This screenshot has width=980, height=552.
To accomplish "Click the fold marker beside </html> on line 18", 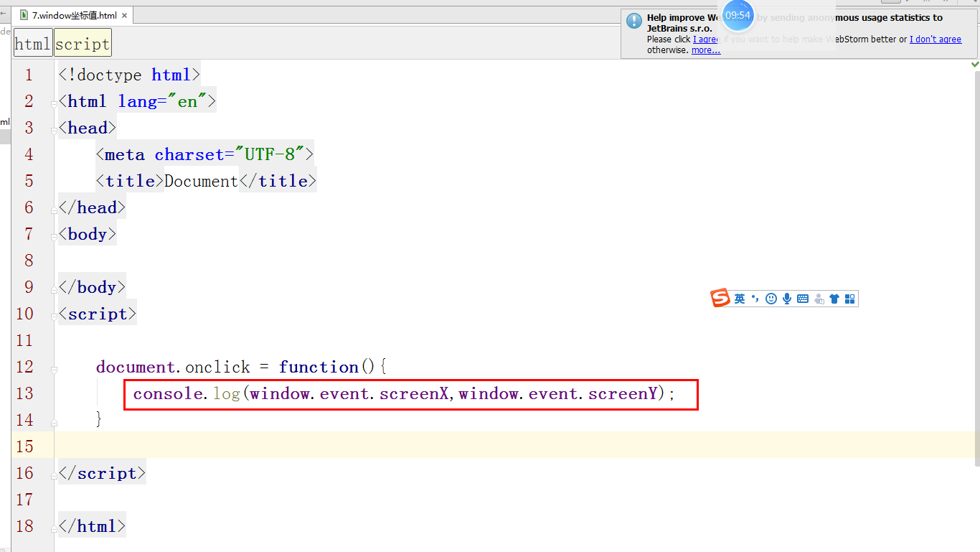I will [55, 528].
